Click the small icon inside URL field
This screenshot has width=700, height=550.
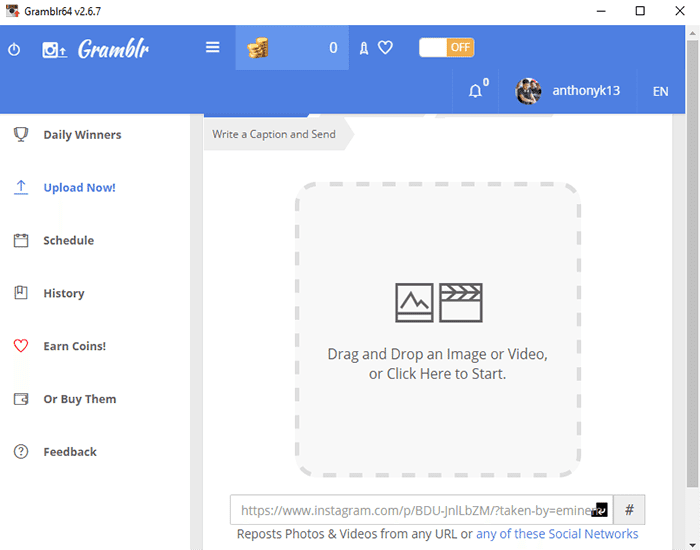[x=599, y=510]
